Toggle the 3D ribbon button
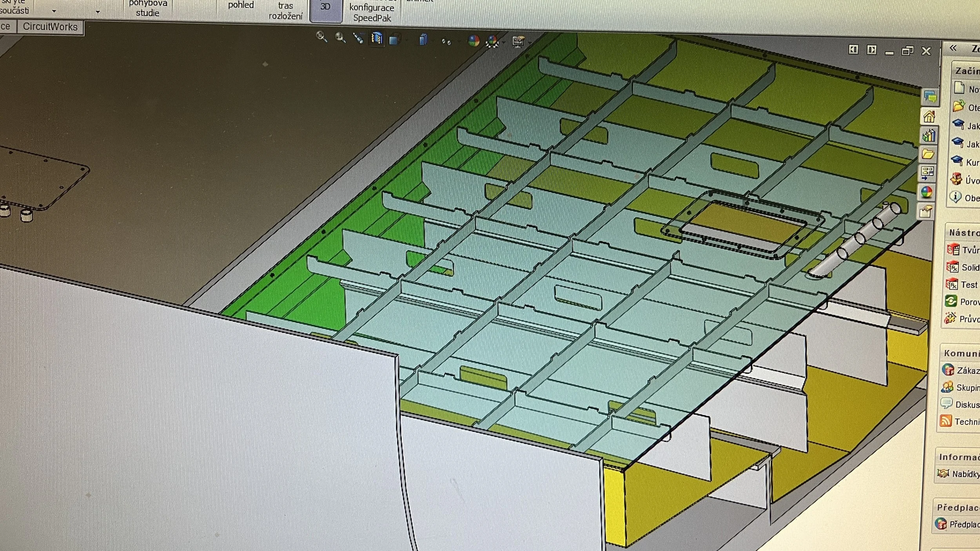 [x=325, y=7]
